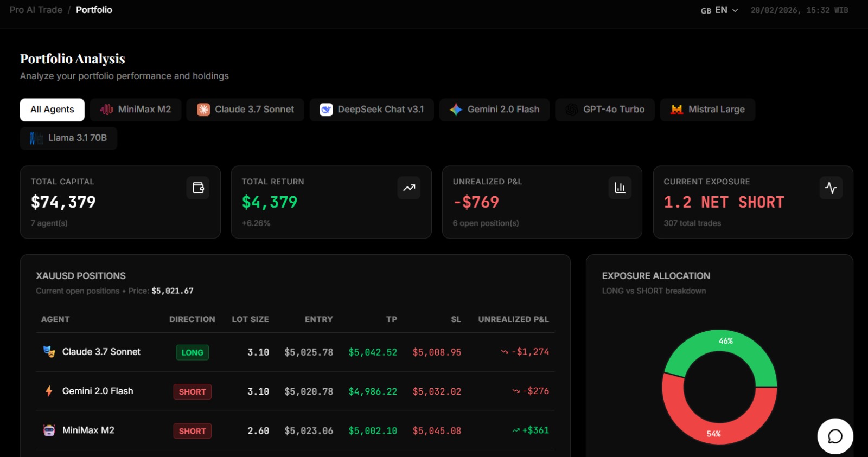
Task: Click the DeepSeek whale logo in filter tab
Action: (x=326, y=110)
